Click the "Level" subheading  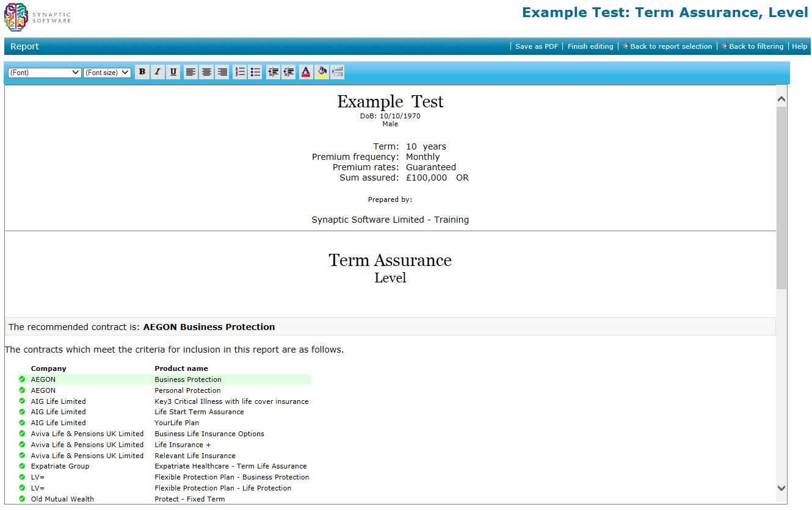pos(390,278)
